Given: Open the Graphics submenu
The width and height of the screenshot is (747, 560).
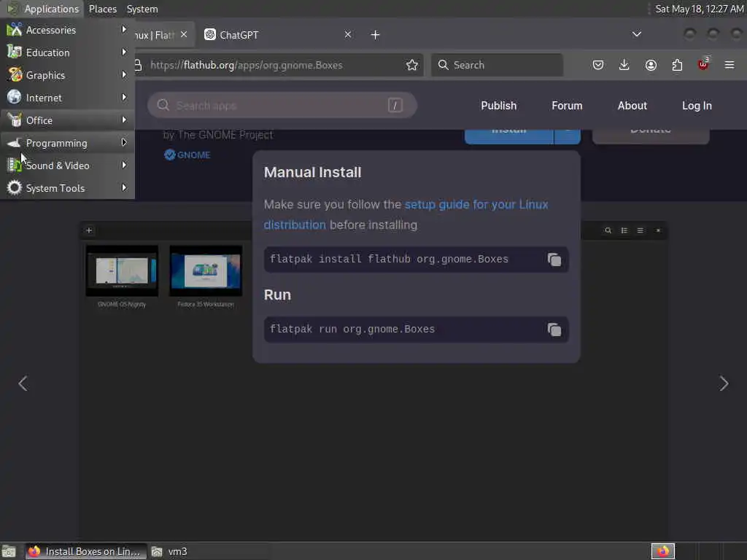Looking at the screenshot, I should pos(67,75).
